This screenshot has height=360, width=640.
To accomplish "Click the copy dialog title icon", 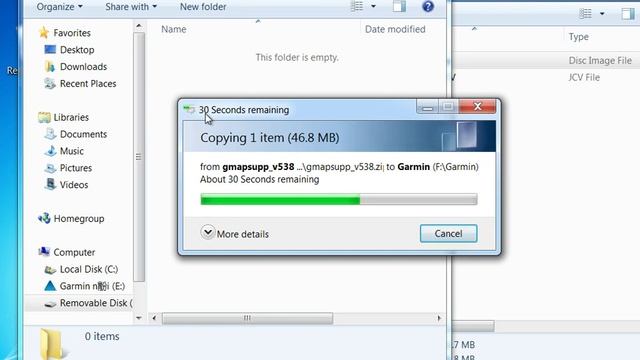I will (x=189, y=109).
